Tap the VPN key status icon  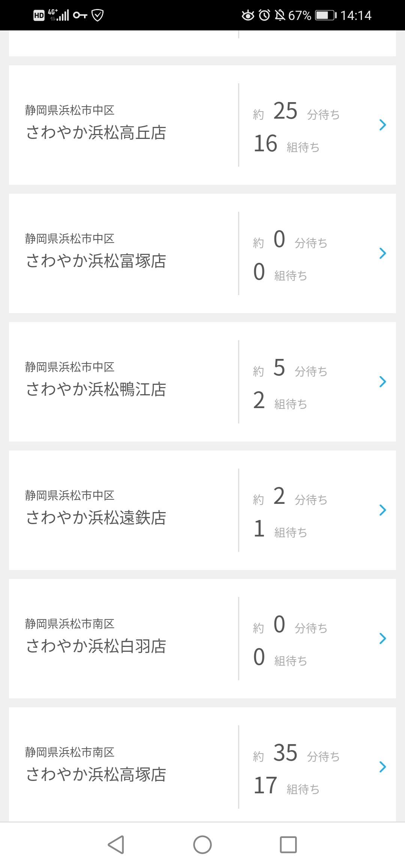coord(80,15)
